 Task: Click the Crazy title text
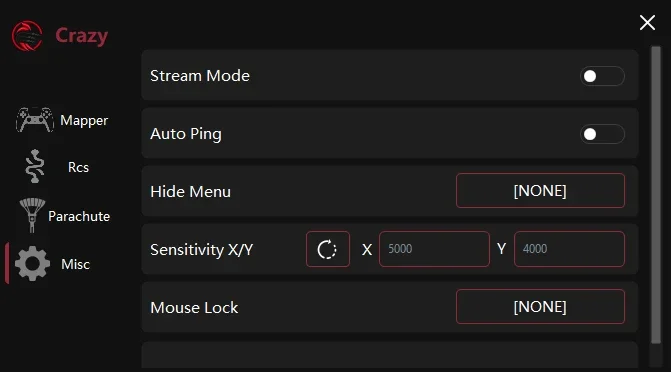tap(81, 36)
